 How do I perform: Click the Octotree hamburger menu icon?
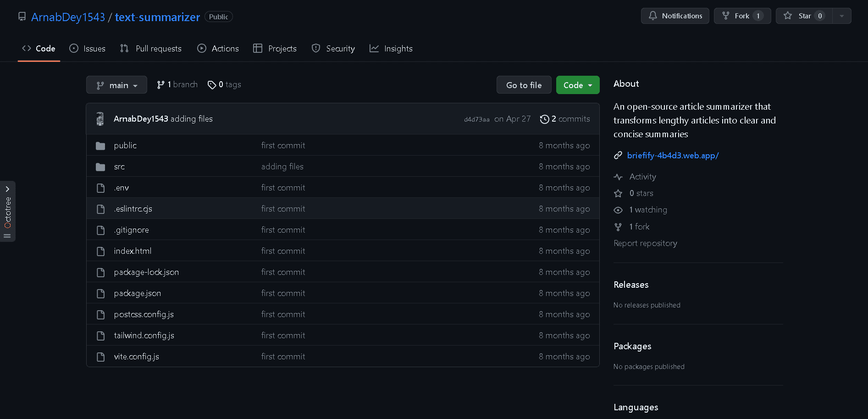point(7,236)
